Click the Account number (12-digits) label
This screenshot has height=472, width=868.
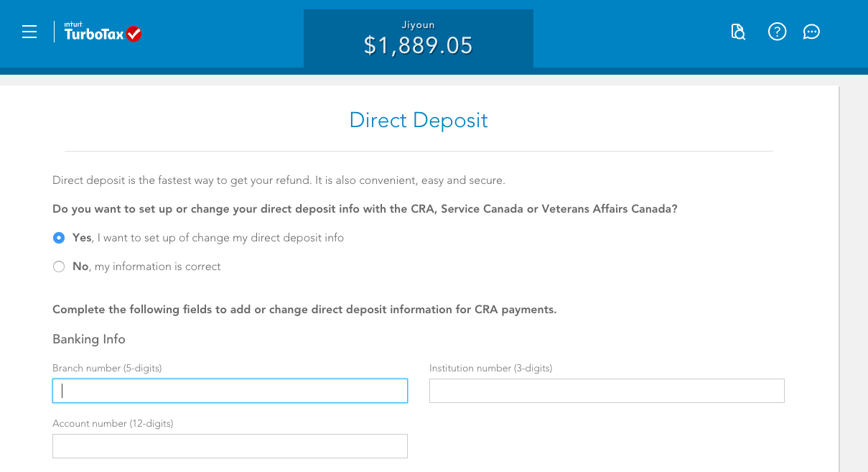113,424
